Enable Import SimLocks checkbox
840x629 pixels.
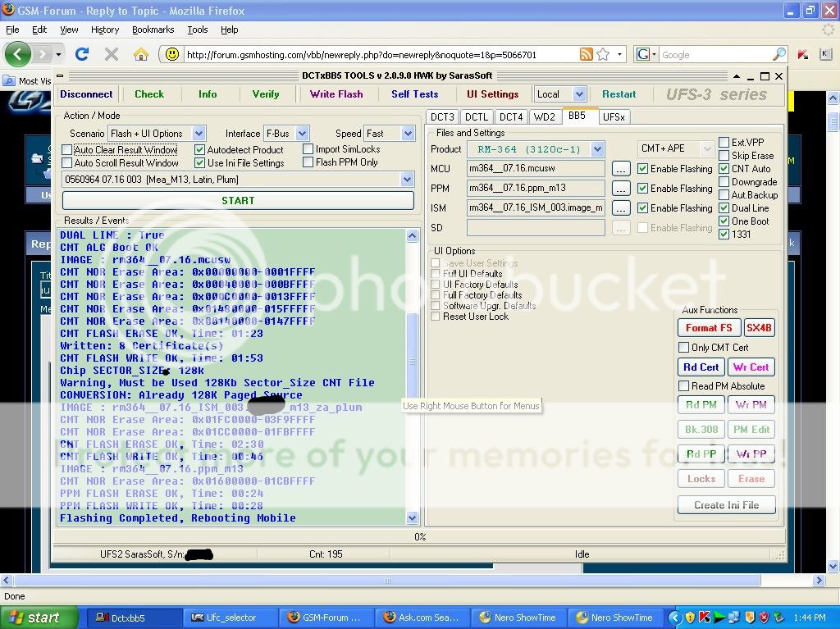point(308,149)
